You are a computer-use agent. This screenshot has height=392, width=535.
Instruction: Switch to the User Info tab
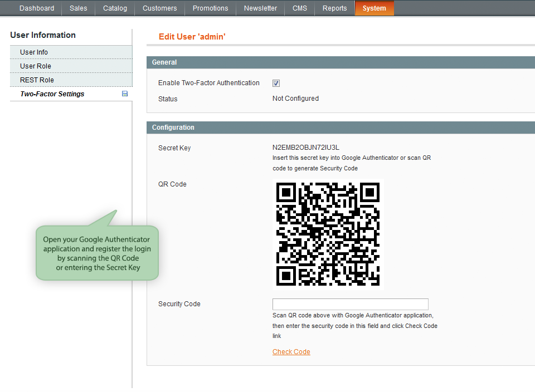coord(71,52)
